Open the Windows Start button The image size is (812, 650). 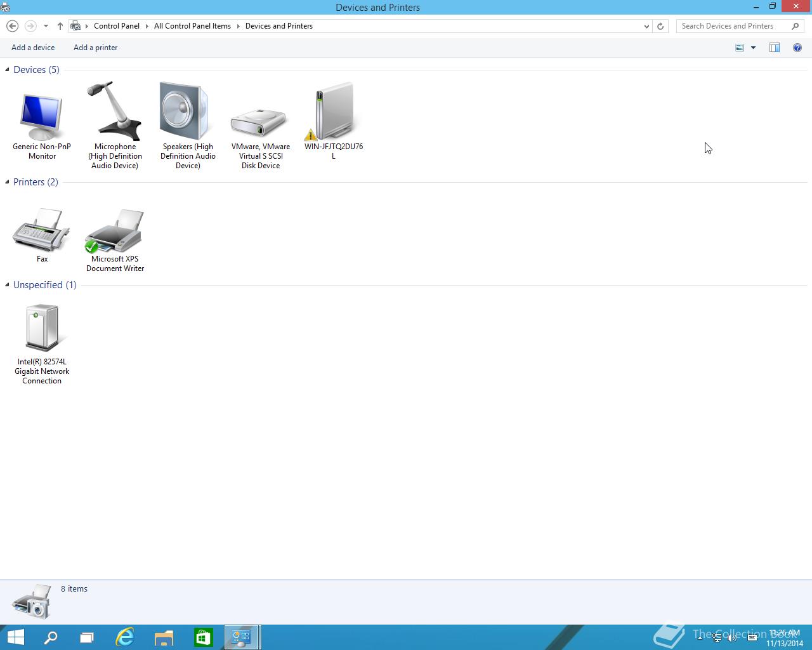click(x=15, y=637)
